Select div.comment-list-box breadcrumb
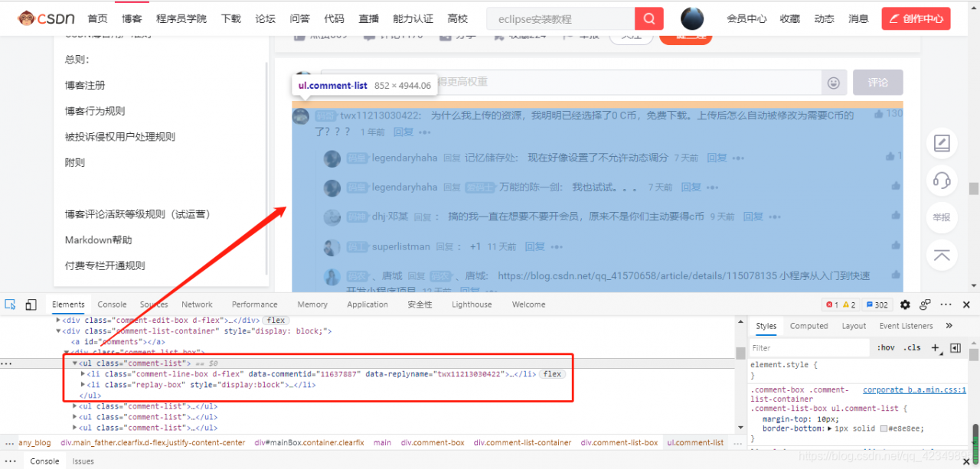980x469 pixels. pyautogui.click(x=619, y=442)
